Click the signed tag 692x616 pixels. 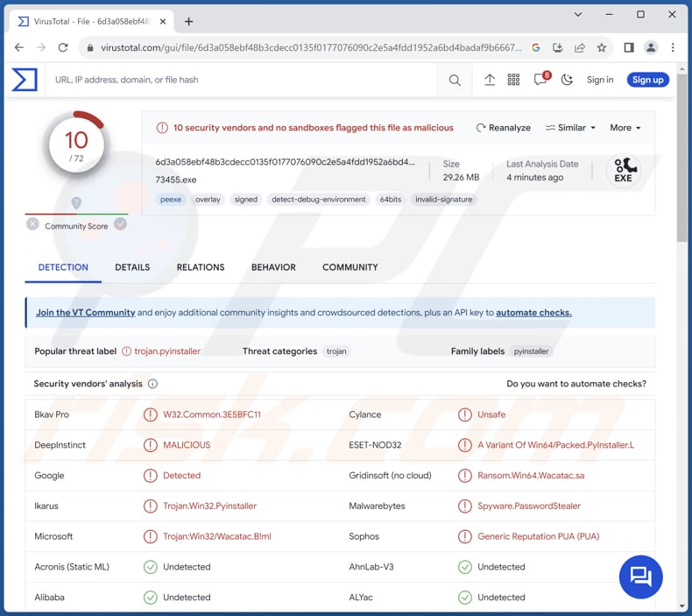pos(246,200)
